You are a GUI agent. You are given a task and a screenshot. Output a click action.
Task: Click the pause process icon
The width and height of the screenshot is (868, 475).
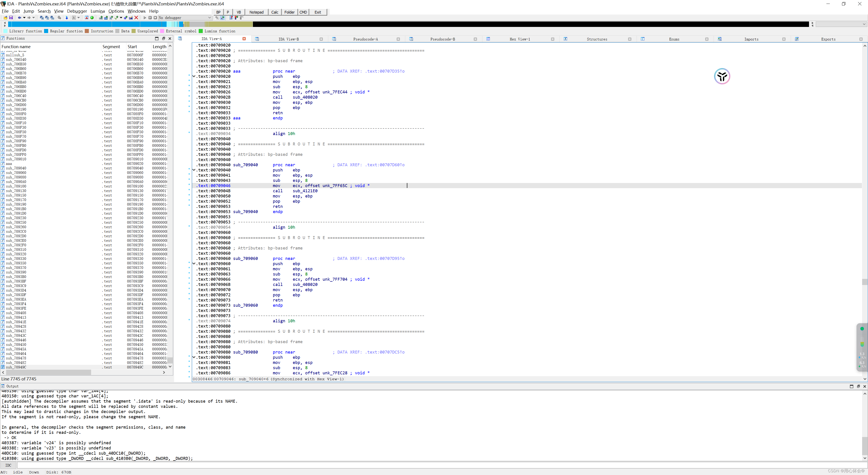tap(150, 18)
